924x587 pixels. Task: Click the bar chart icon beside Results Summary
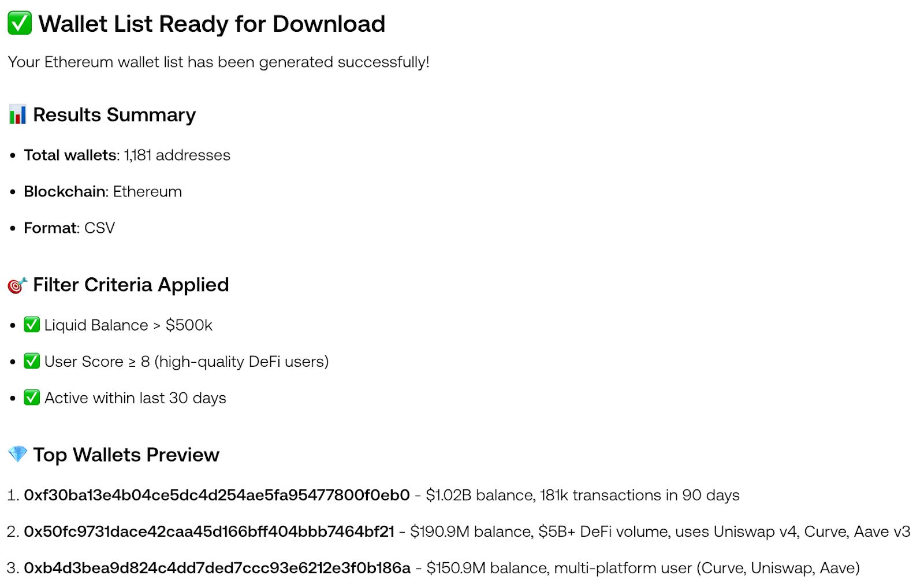(17, 114)
